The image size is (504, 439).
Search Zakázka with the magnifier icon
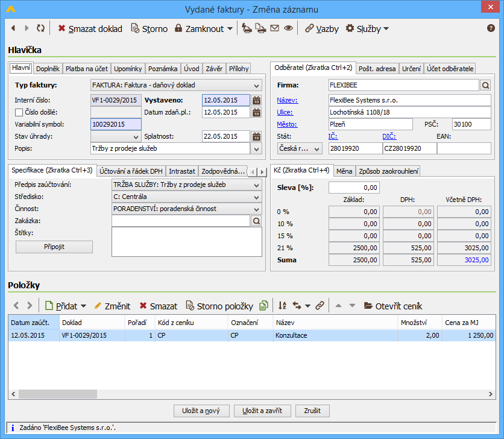[x=256, y=221]
